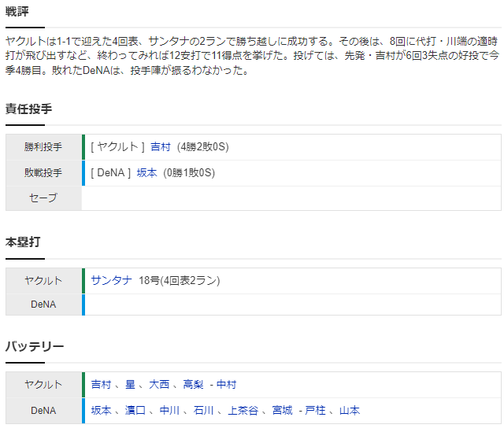
Task: Click the 責任投手 section heading
Action: pyautogui.click(x=28, y=109)
